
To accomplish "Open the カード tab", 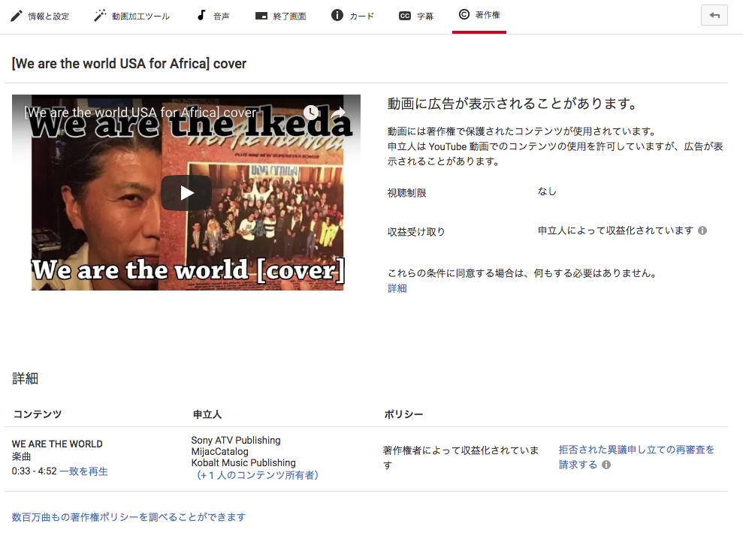I will tap(352, 16).
